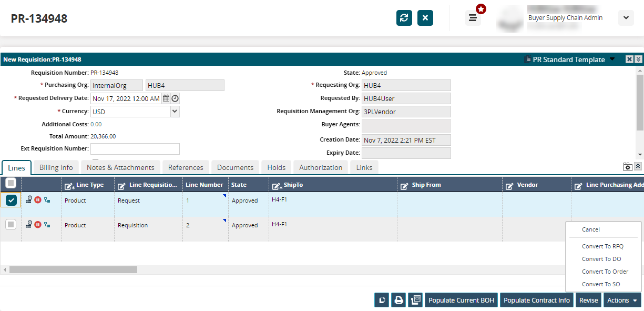Click the Line Number cell showing 1
The height and width of the screenshot is (311, 644).
pos(205,204)
